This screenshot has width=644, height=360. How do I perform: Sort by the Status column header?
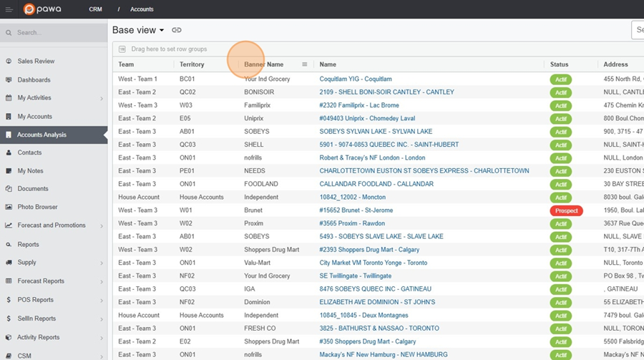tap(560, 64)
